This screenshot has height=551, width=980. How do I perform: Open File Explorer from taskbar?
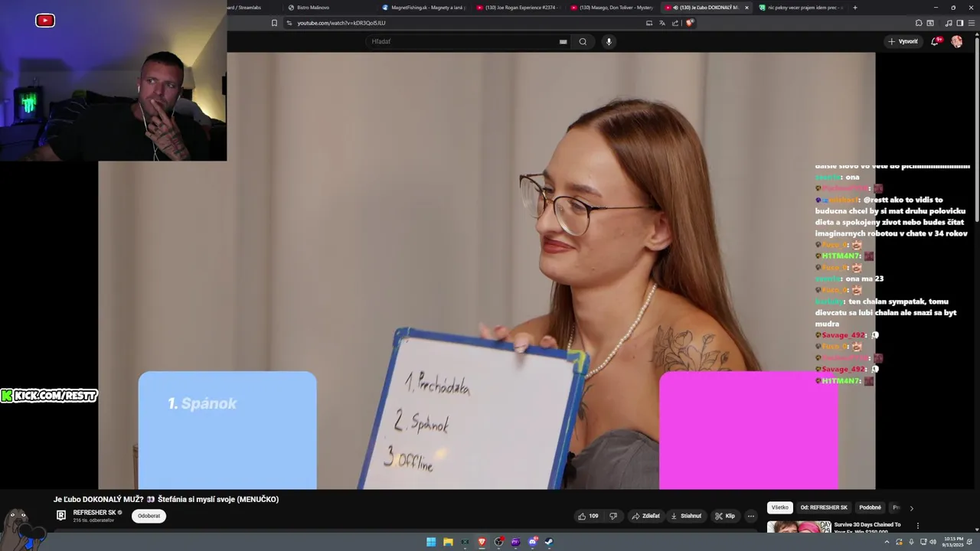click(x=448, y=542)
